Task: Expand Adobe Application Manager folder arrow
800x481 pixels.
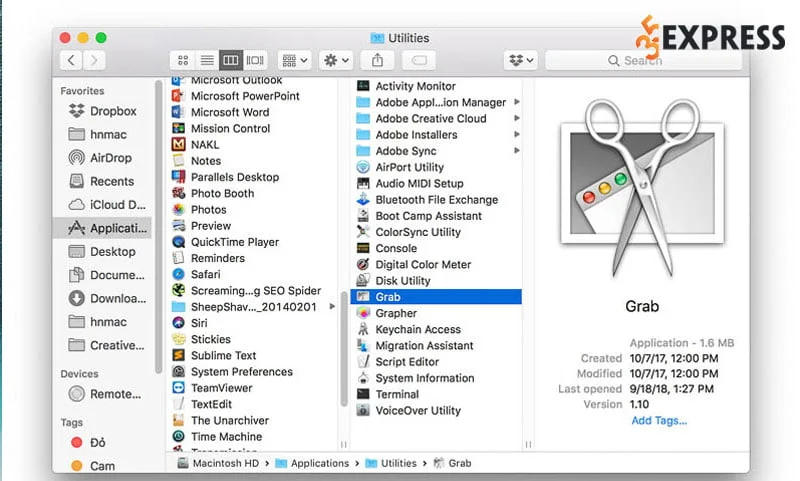Action: coord(517,102)
